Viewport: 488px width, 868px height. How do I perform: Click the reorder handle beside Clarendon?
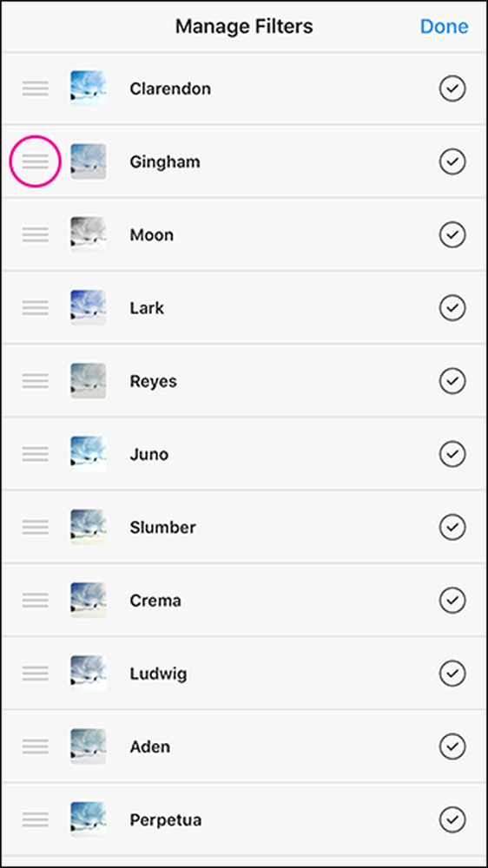pos(36,89)
